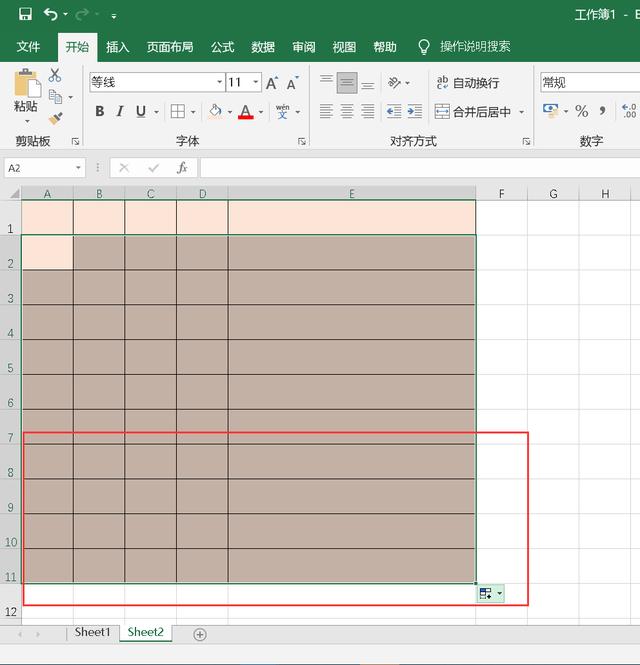Click the 粘贴 paste button
The height and width of the screenshot is (665, 640).
pyautogui.click(x=26, y=89)
